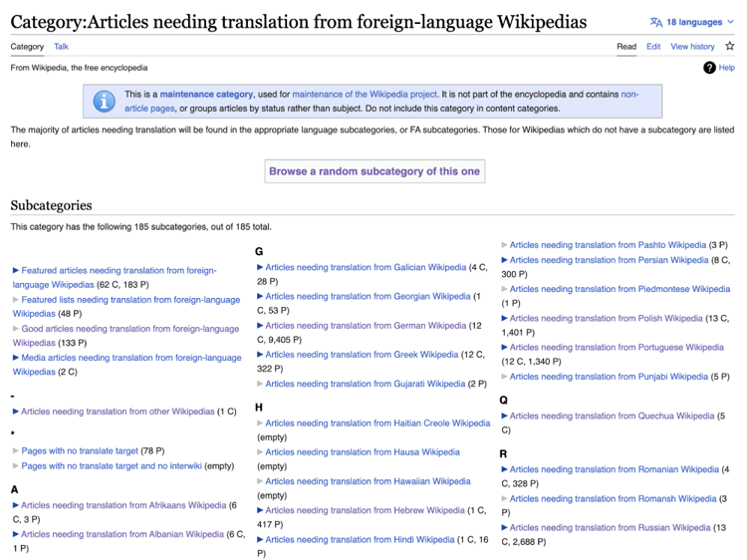Screen dimensions: 747x560
Task: Open Articles needing translation from Haitian Creole Wikipedia
Action: click(377, 423)
